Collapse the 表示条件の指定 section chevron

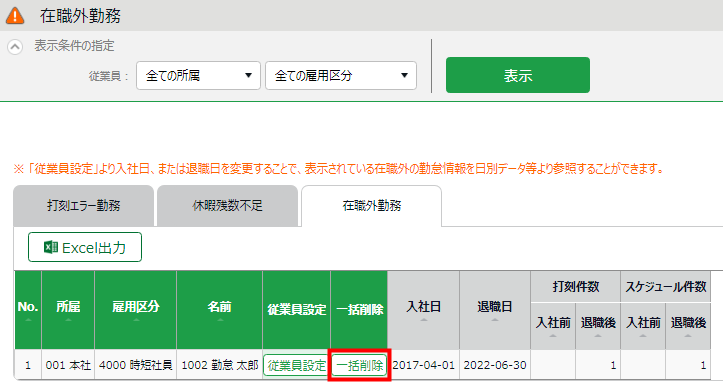(x=15, y=47)
